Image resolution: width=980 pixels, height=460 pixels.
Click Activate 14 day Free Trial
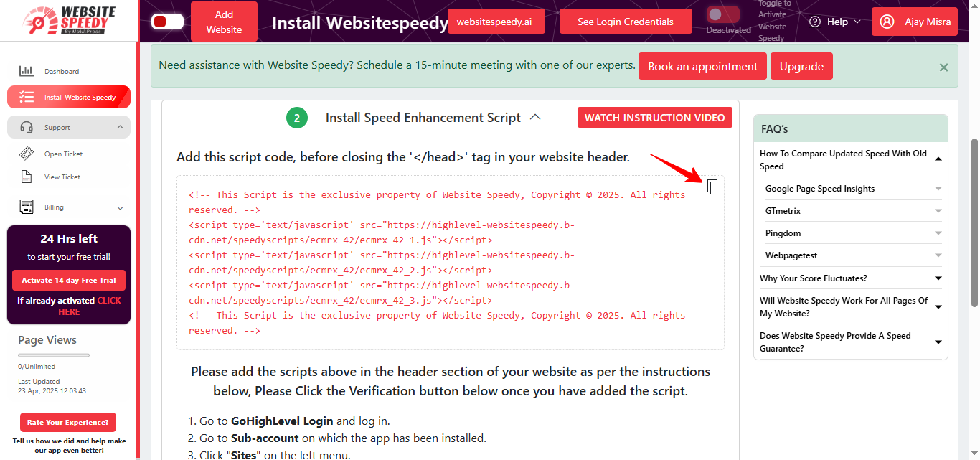point(69,281)
